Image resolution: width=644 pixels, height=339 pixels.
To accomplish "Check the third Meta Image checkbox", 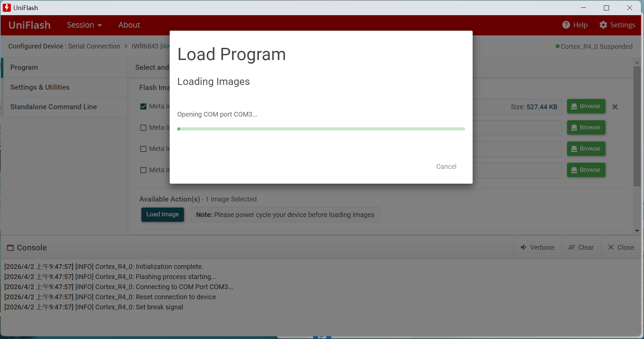I will click(143, 149).
